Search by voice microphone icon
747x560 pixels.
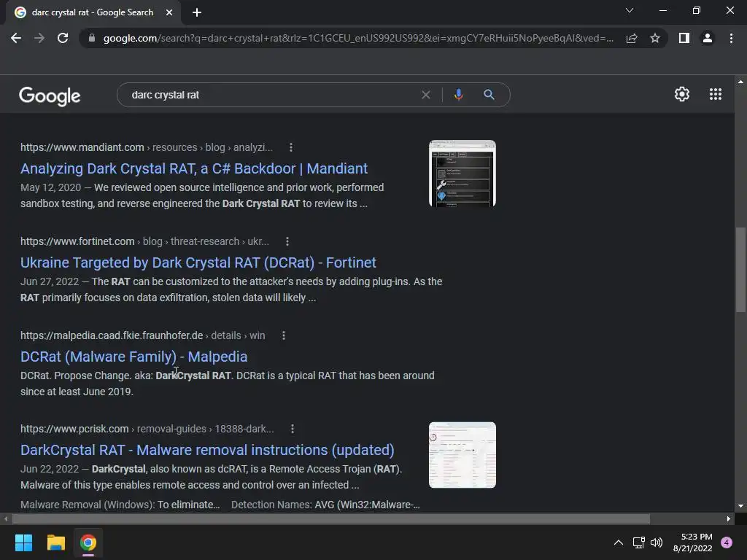(458, 95)
